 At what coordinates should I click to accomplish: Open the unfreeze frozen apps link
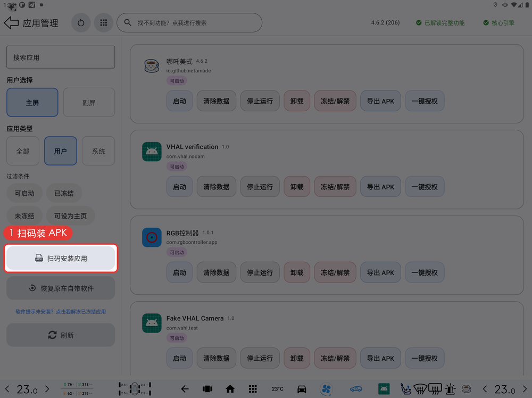point(61,311)
